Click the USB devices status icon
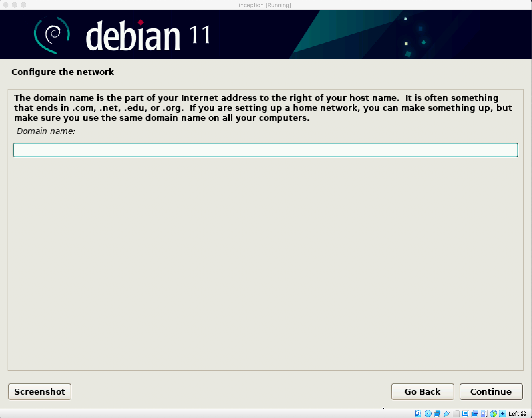Viewport: 532px width, 418px height. click(x=447, y=414)
